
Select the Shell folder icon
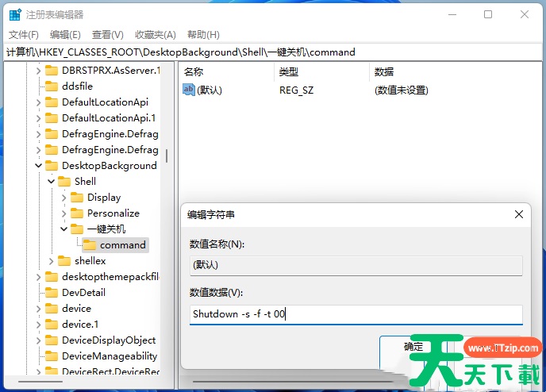(x=64, y=182)
